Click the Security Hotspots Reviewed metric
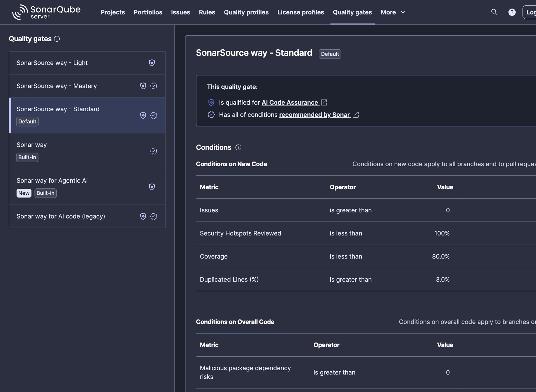This screenshot has width=536, height=392. (240, 233)
